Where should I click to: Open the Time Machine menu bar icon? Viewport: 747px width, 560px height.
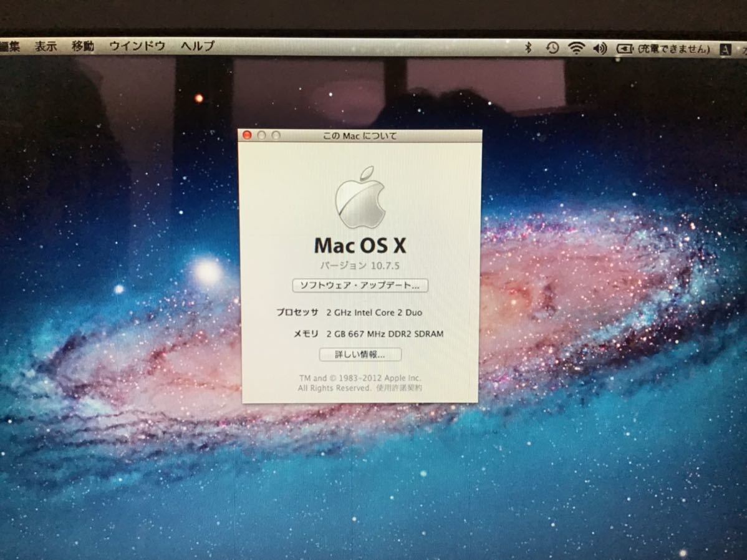coord(552,47)
